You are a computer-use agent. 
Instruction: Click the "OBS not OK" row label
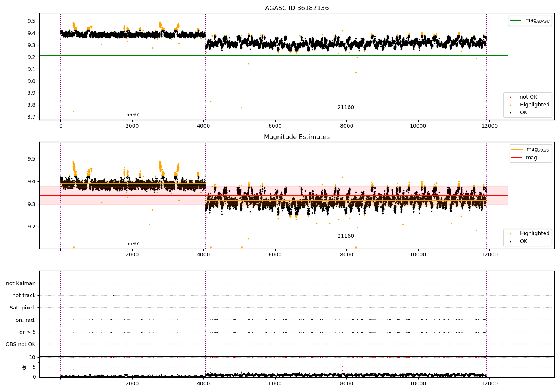(x=21, y=344)
